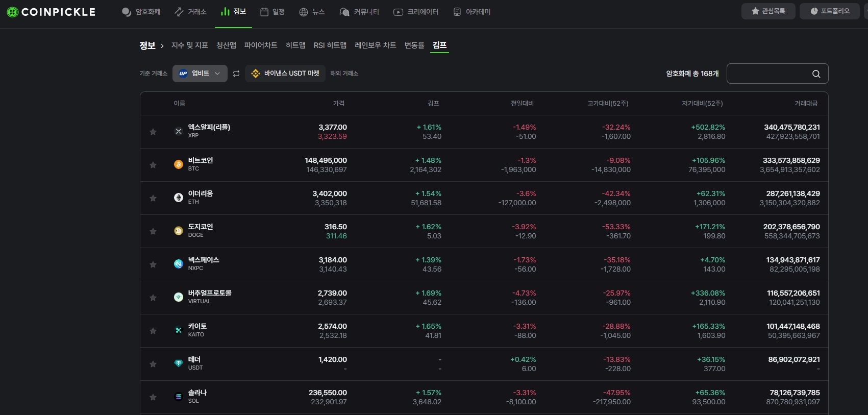Open the 도지코인 coin name
This screenshot has height=415, width=868.
(201, 227)
